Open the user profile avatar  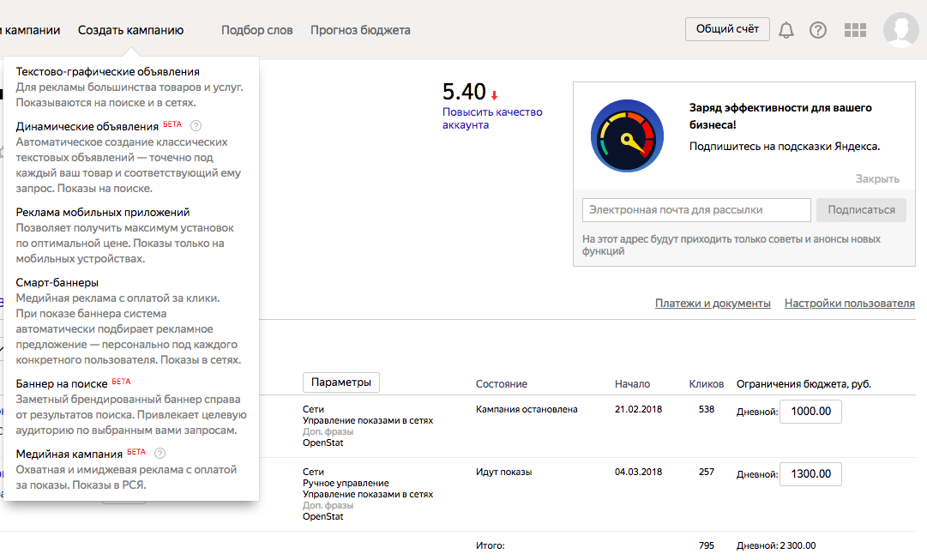pyautogui.click(x=901, y=29)
